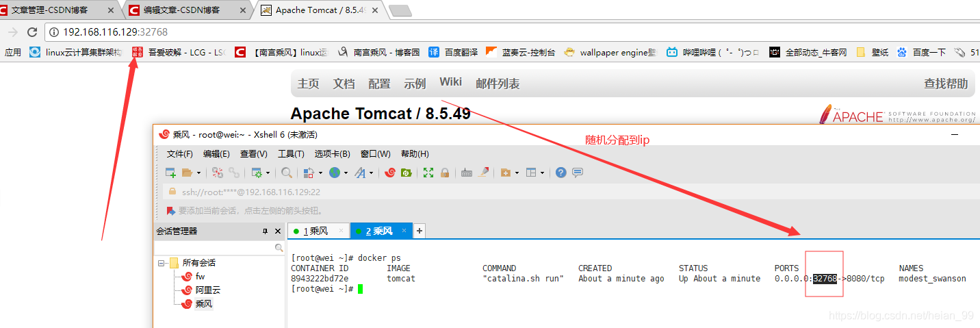Click the session manager search field
Image resolution: width=980 pixels, height=328 pixels.
point(219,247)
